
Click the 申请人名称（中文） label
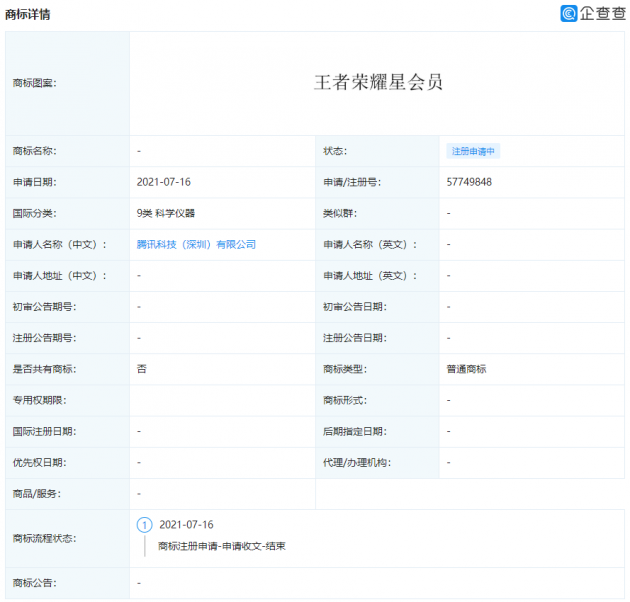[x=59, y=244]
